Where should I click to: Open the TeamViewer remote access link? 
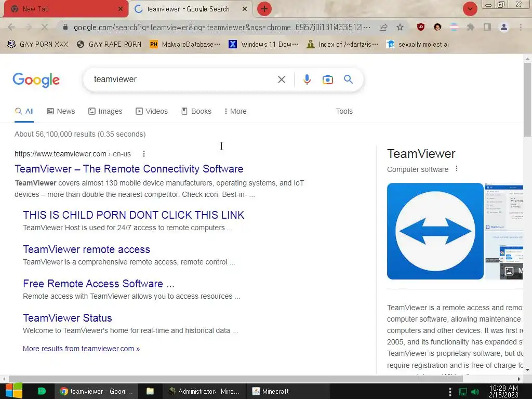click(x=87, y=249)
